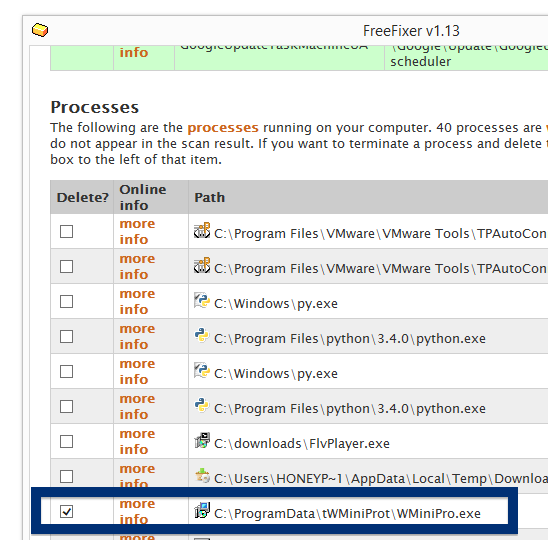Open more info for the first py.exe row
The height and width of the screenshot is (540, 548).
137,301
